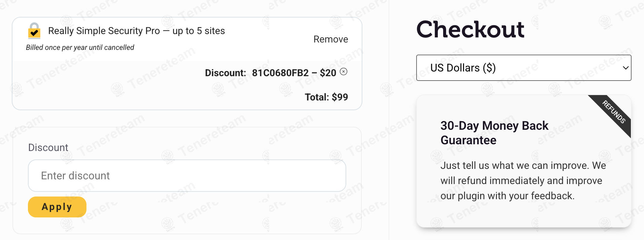Click the REFUNDS corner ribbon
The width and height of the screenshot is (644, 240).
point(614,112)
